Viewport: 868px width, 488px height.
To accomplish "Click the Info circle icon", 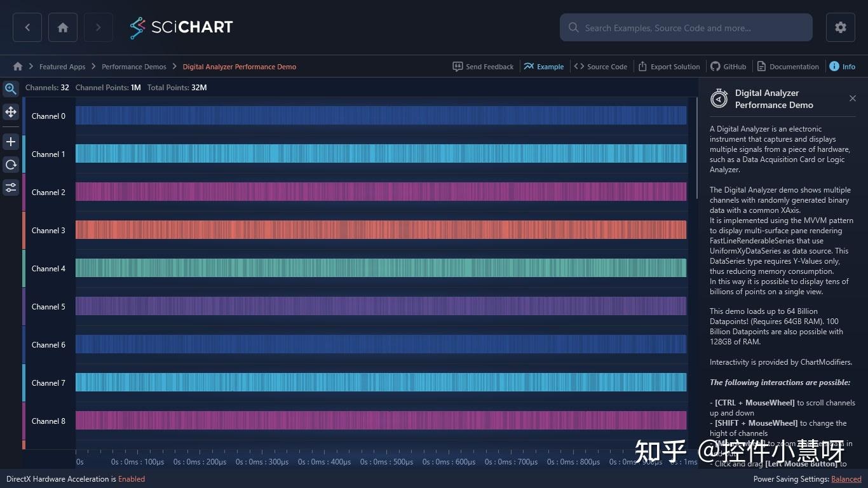I will tap(833, 66).
